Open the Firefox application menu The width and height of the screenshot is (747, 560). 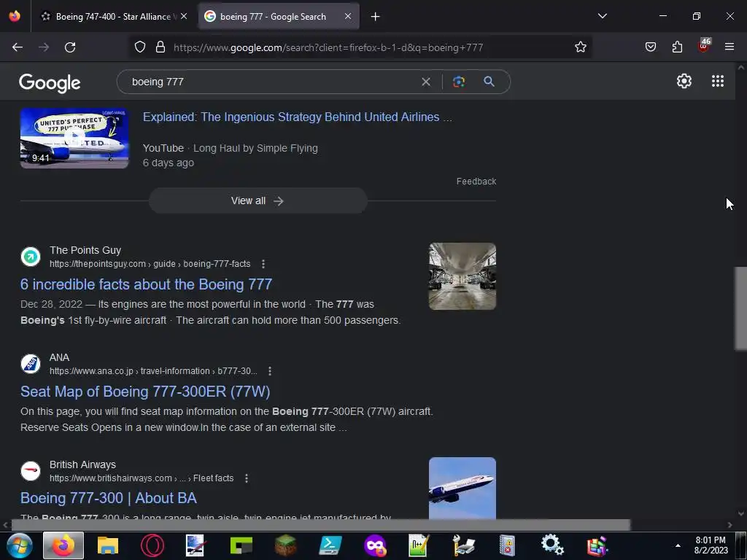point(729,47)
